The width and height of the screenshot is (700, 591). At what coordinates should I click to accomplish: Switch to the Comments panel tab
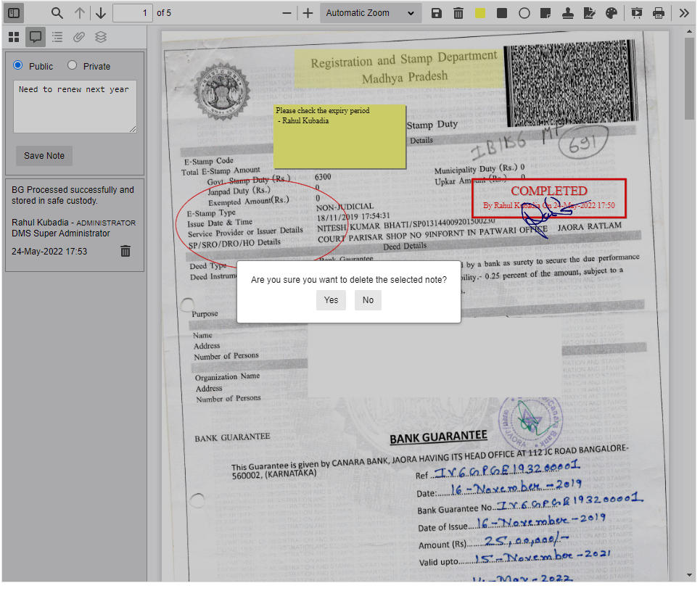click(35, 37)
